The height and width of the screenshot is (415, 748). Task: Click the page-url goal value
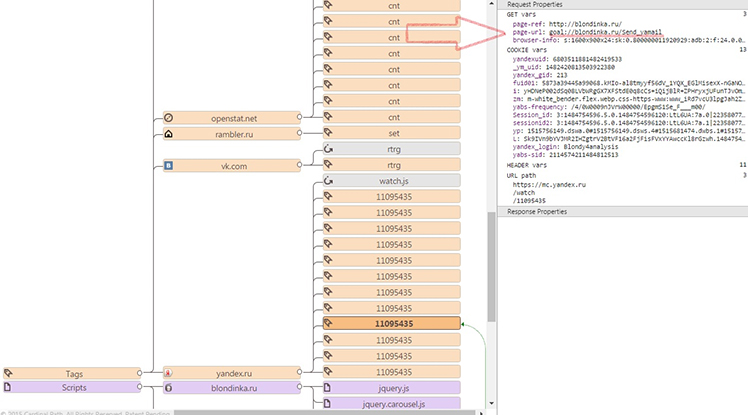(x=603, y=32)
